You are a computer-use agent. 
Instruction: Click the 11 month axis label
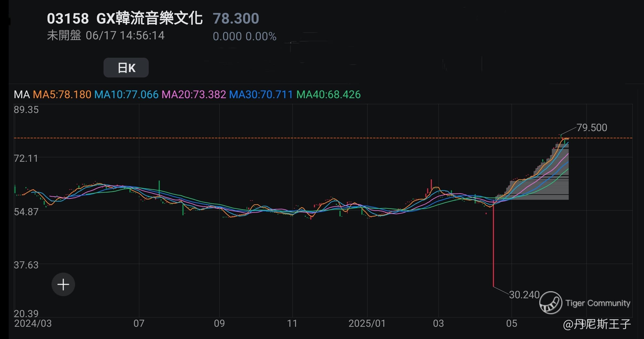pos(292,323)
